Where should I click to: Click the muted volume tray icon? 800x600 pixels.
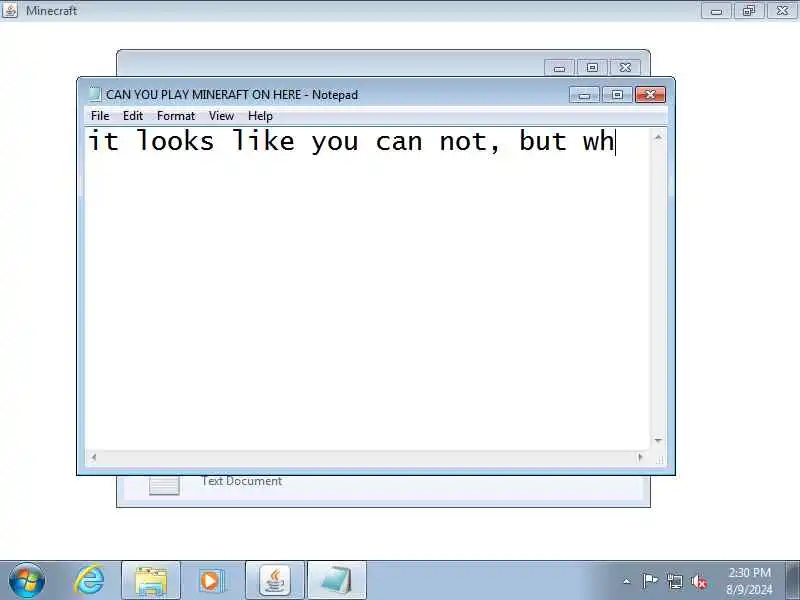click(698, 581)
